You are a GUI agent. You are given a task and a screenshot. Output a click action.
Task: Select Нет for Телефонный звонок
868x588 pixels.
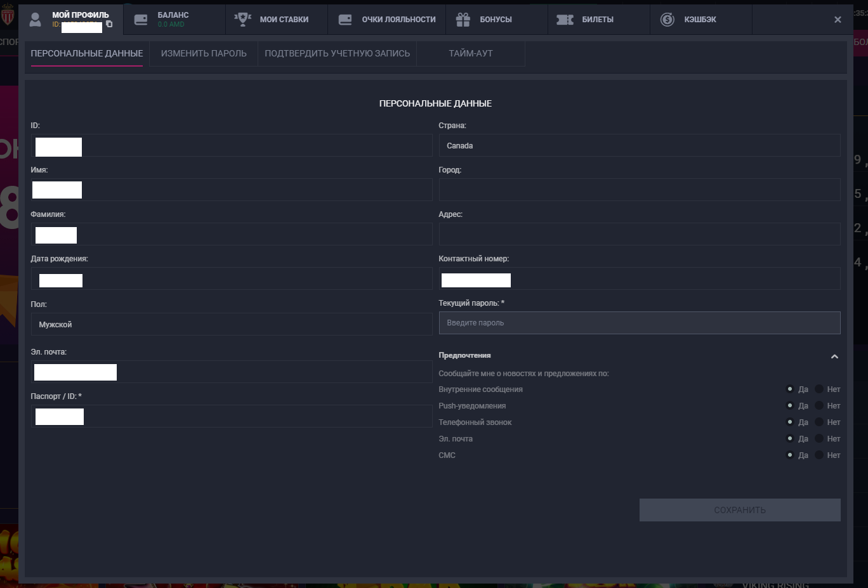coord(819,422)
